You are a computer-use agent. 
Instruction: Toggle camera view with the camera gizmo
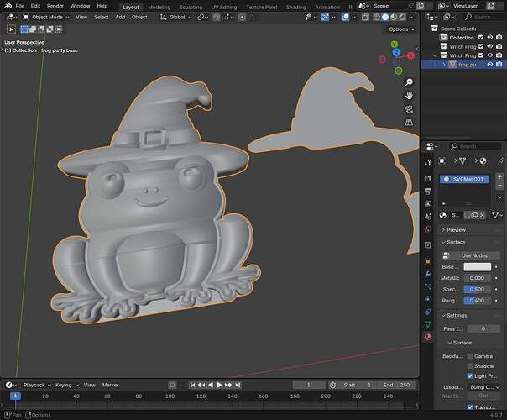coord(409,109)
